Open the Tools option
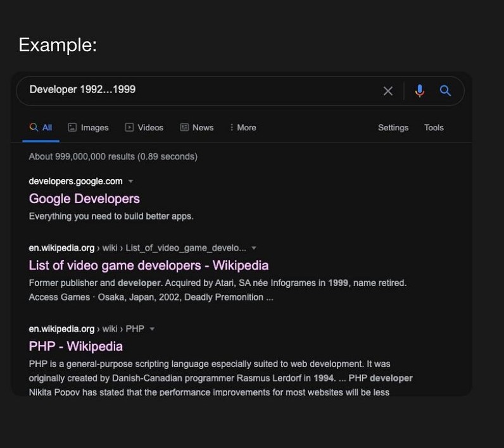Viewport: 504px width, 448px height. pyautogui.click(x=434, y=127)
